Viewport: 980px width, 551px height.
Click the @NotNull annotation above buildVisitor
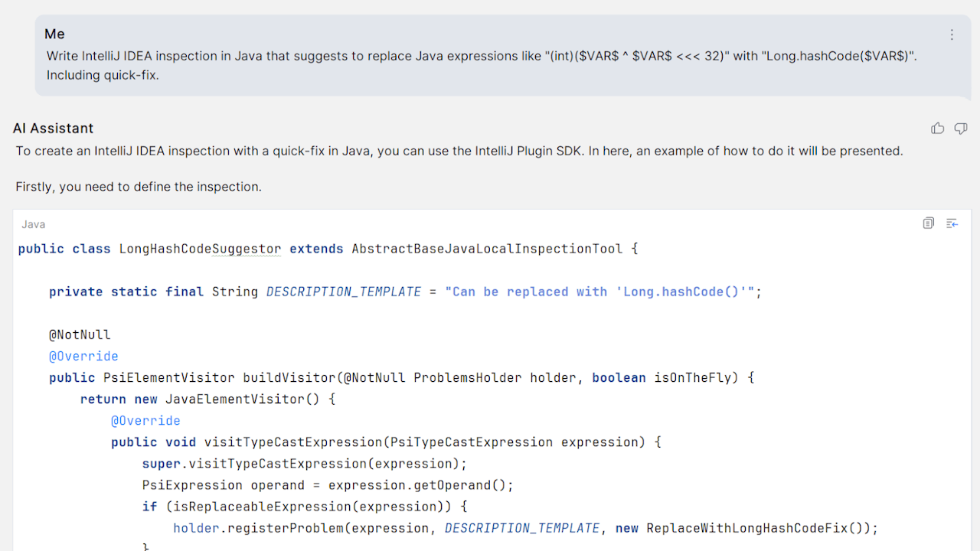tap(80, 334)
